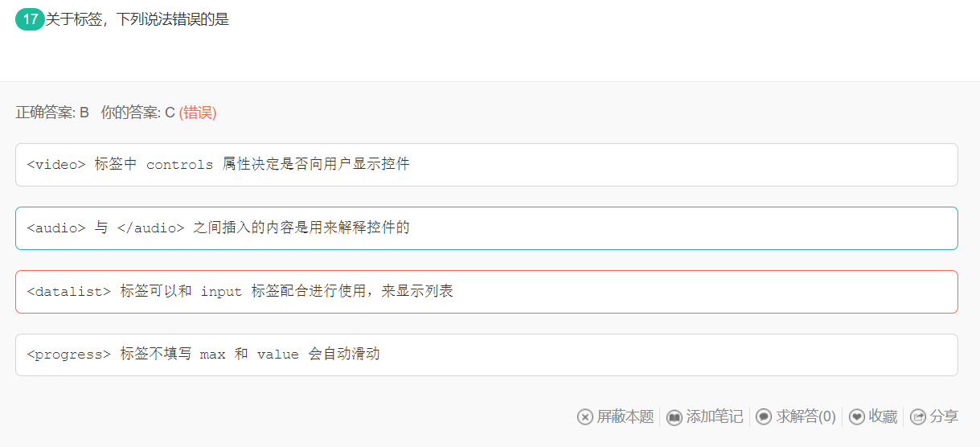Click the 屏蔽本题 text link
980x447 pixels.
coord(625,416)
